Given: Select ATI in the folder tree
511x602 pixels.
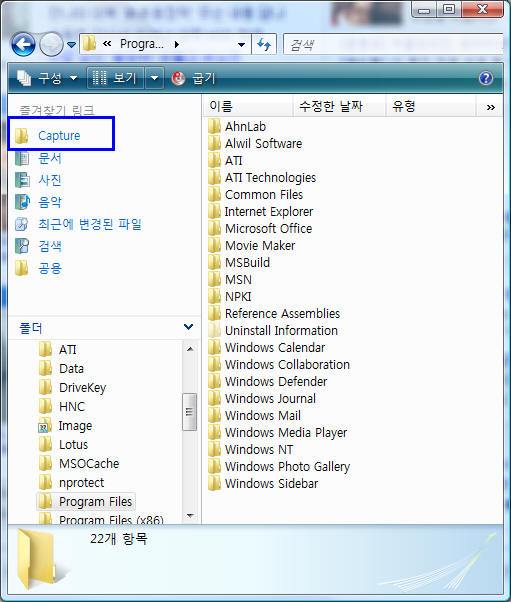Looking at the screenshot, I should 58,349.
